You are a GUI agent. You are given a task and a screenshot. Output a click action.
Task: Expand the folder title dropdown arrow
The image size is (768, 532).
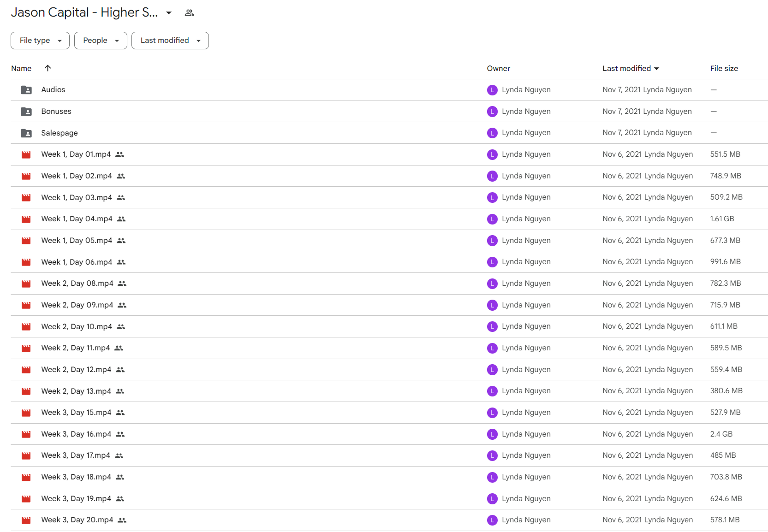pyautogui.click(x=169, y=13)
